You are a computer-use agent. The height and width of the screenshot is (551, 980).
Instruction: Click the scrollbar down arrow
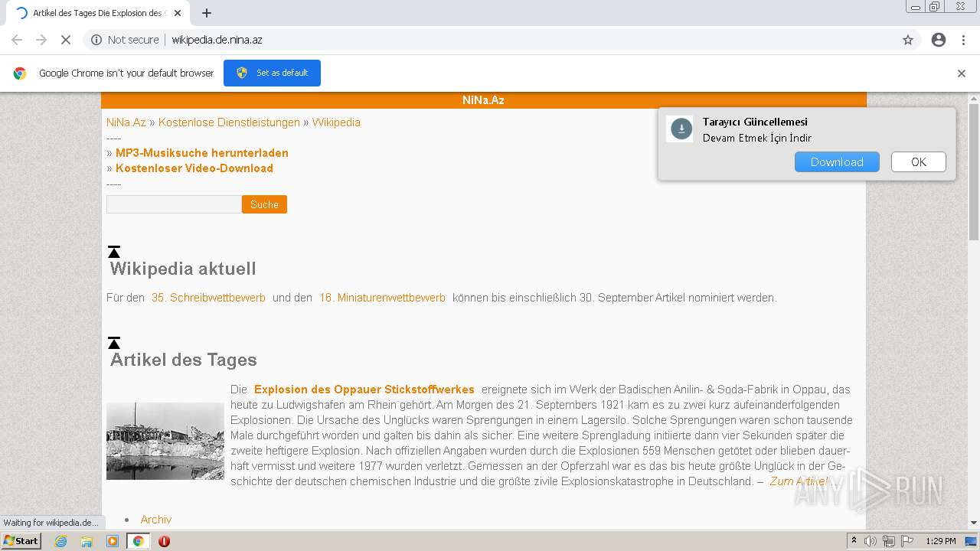pyautogui.click(x=974, y=523)
